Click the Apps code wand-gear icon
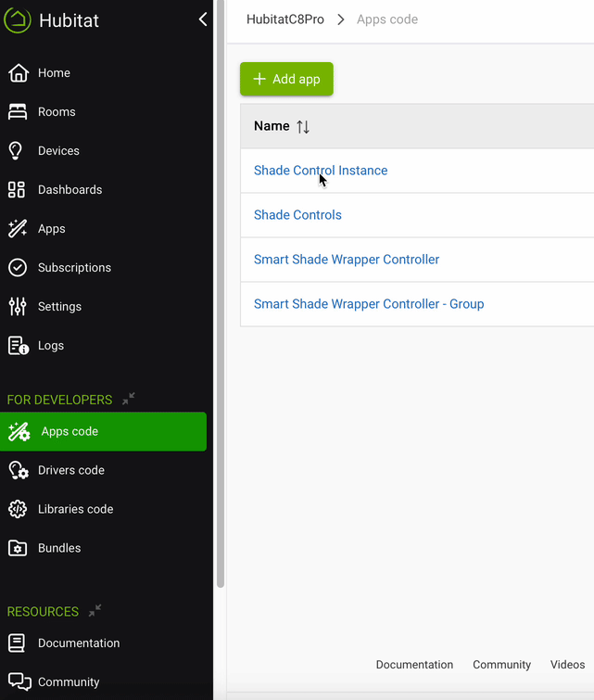Viewport: 594px width, 700px height. [19, 431]
